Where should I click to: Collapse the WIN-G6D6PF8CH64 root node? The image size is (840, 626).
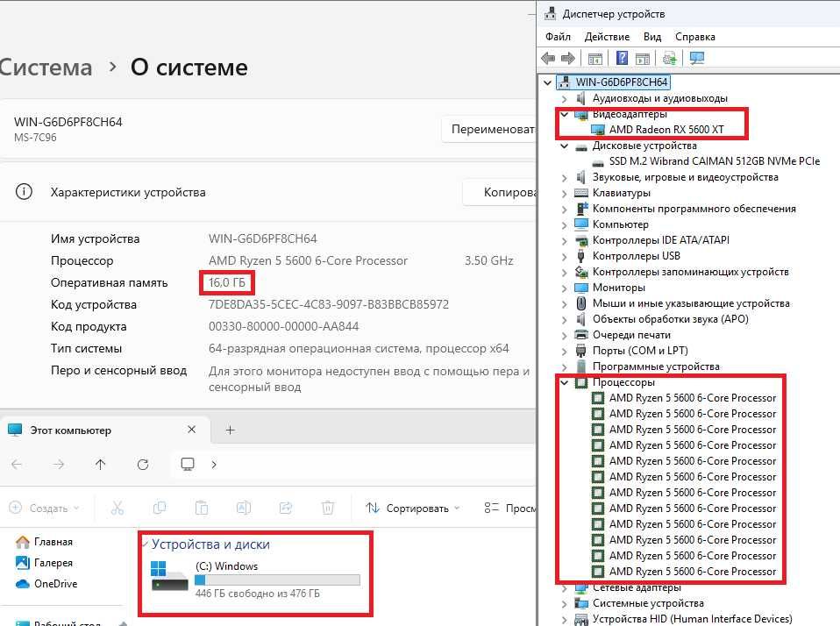pyautogui.click(x=547, y=82)
